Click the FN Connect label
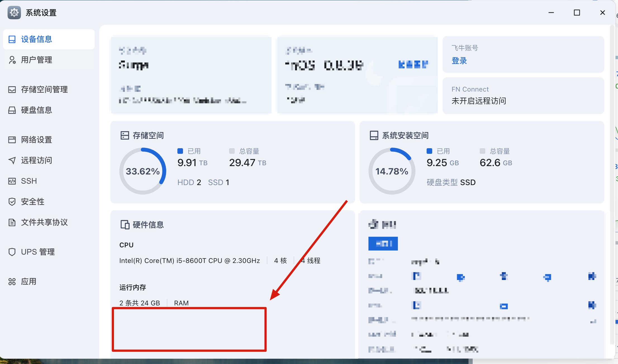618x364 pixels. [x=470, y=89]
